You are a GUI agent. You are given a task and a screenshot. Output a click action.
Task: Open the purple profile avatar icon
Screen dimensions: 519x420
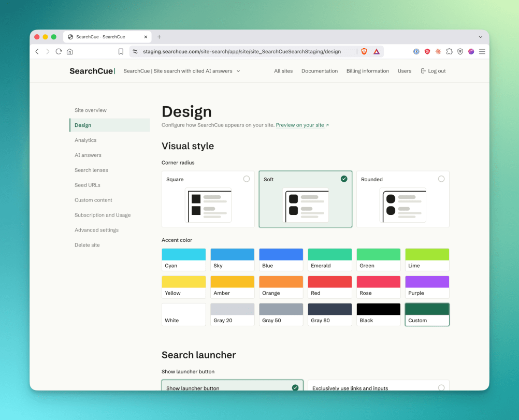click(x=471, y=52)
